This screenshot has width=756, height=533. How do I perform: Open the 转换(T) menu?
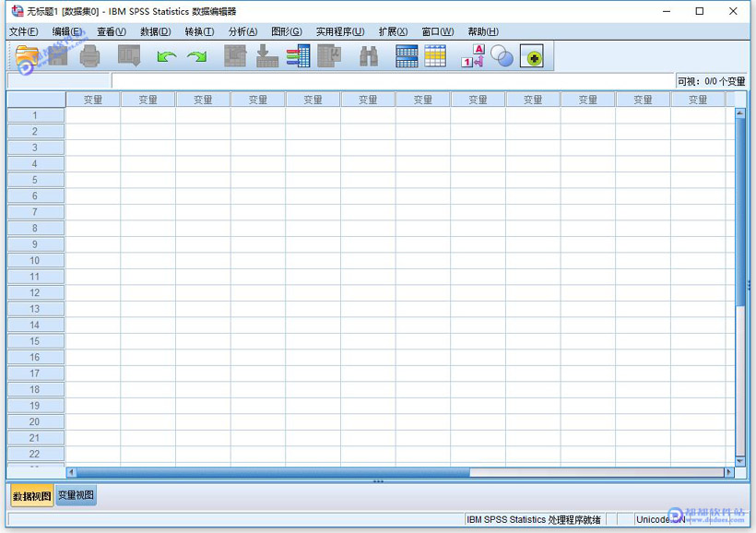point(199,32)
